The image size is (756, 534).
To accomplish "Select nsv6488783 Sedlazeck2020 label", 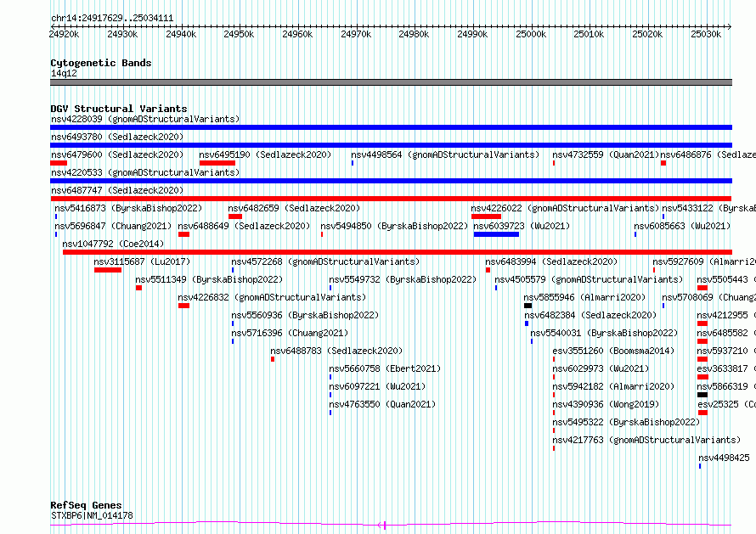I will tap(336, 351).
